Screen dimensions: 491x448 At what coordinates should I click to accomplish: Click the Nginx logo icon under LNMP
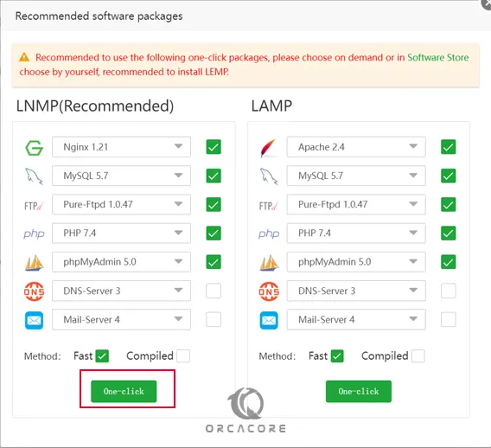click(34, 148)
